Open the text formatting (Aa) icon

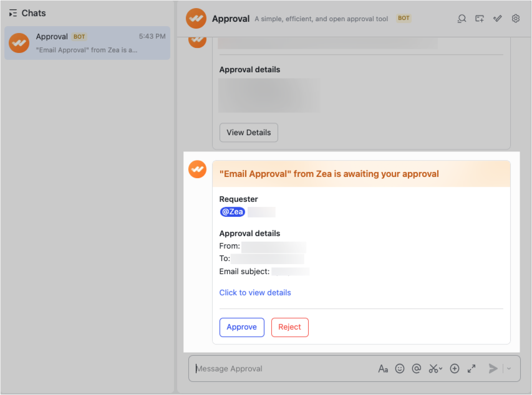383,368
